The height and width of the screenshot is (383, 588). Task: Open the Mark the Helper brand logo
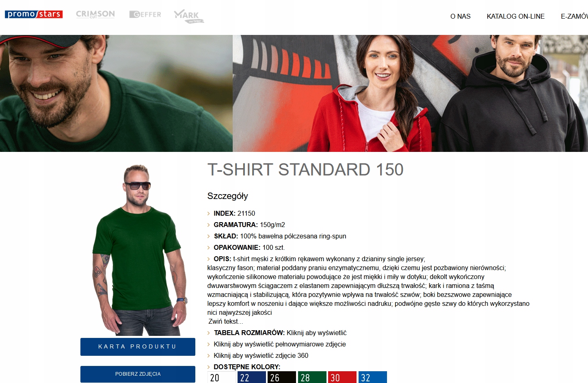click(189, 16)
